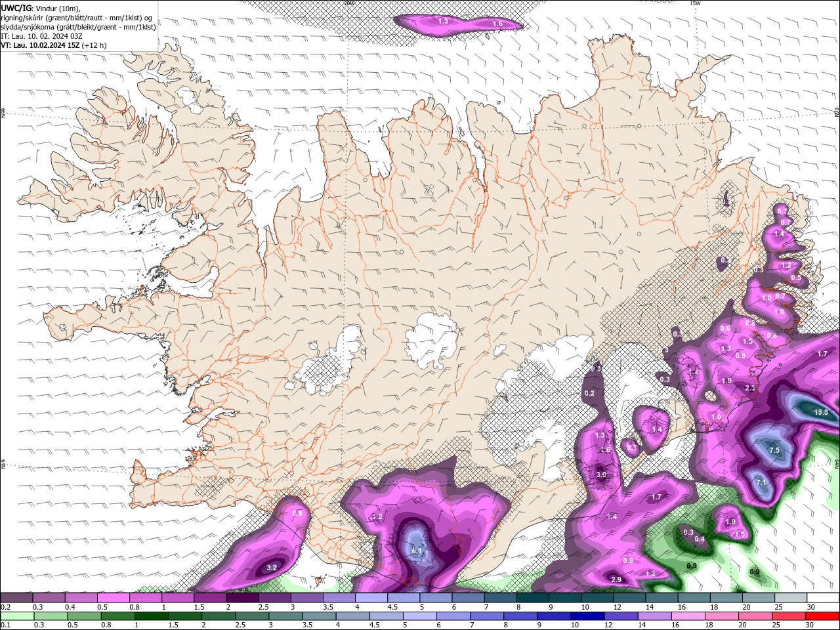The width and height of the screenshot is (840, 630).
Task: Click the '(+12 h)' forecast offset text
Action: pos(94,45)
